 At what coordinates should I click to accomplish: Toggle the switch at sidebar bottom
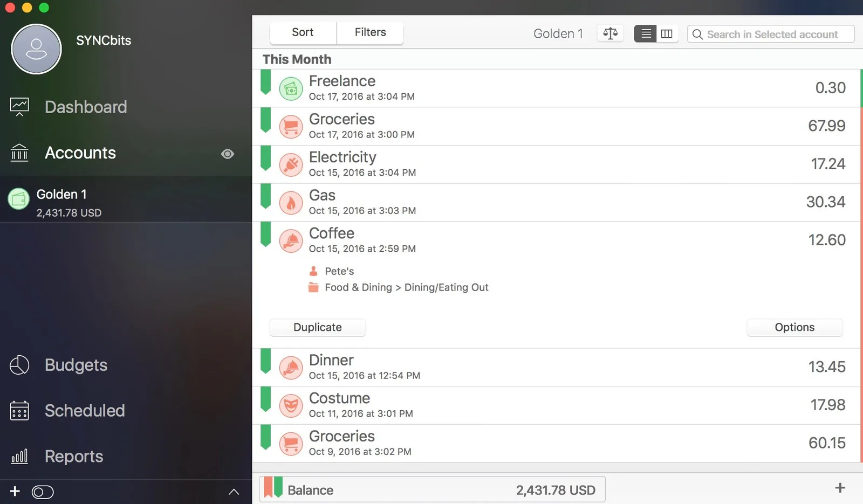coord(43,492)
